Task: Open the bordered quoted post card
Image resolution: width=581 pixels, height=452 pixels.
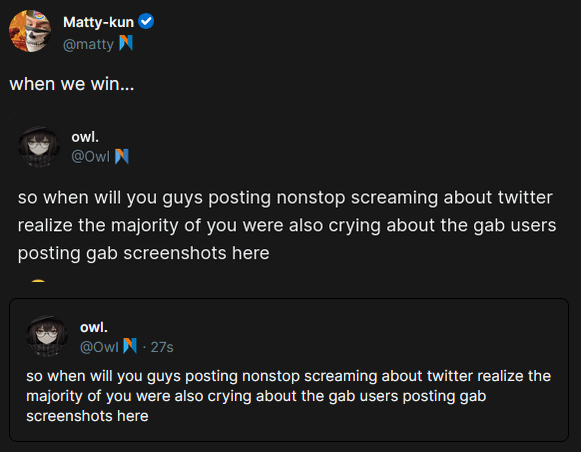Action: [289, 370]
